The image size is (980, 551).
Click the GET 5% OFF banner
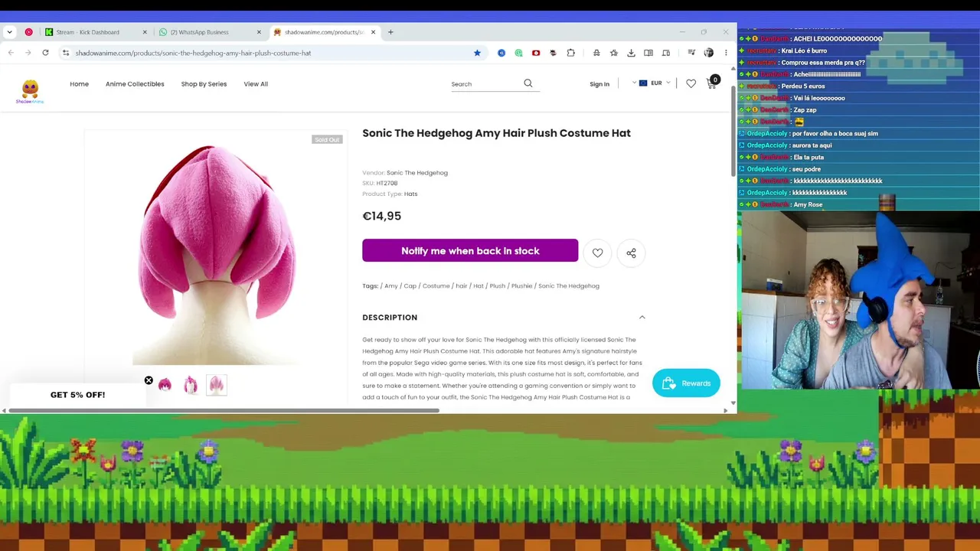77,395
